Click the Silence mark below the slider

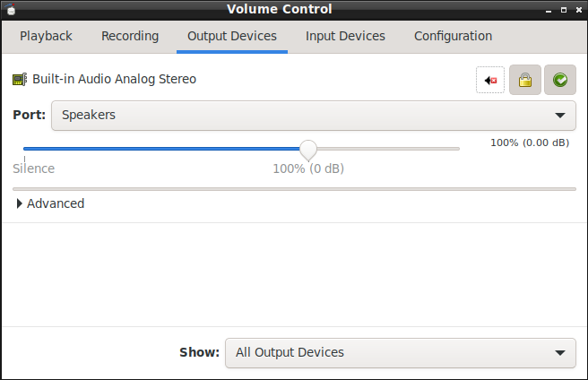34,168
